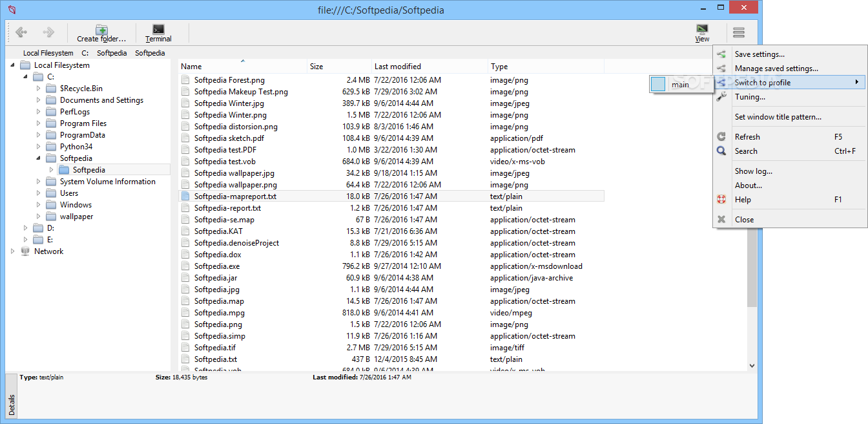Expand the E: drive node
Image resolution: width=868 pixels, height=424 pixels.
[26, 240]
